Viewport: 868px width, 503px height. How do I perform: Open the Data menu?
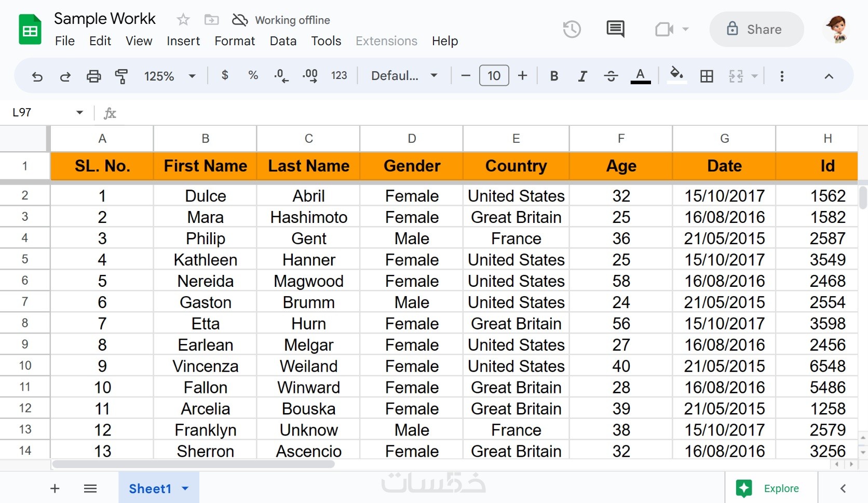coord(283,41)
